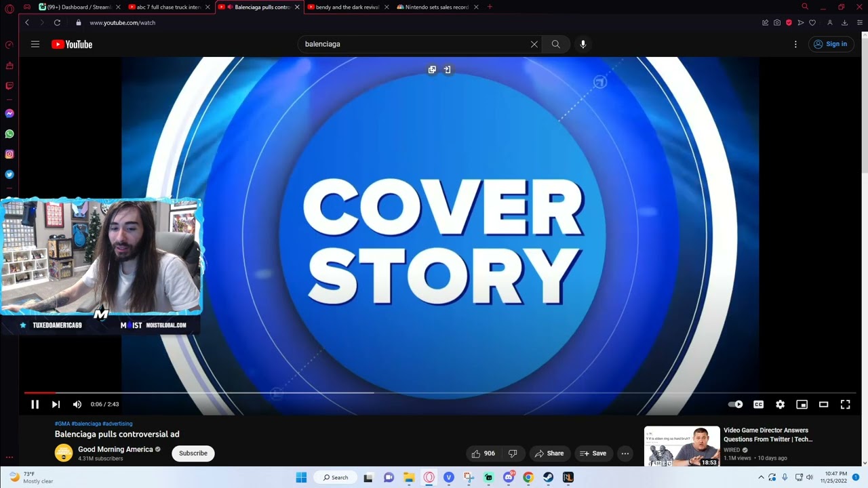This screenshot has width=868, height=488.
Task: Open Discord from the taskbar
Action: coord(509,477)
